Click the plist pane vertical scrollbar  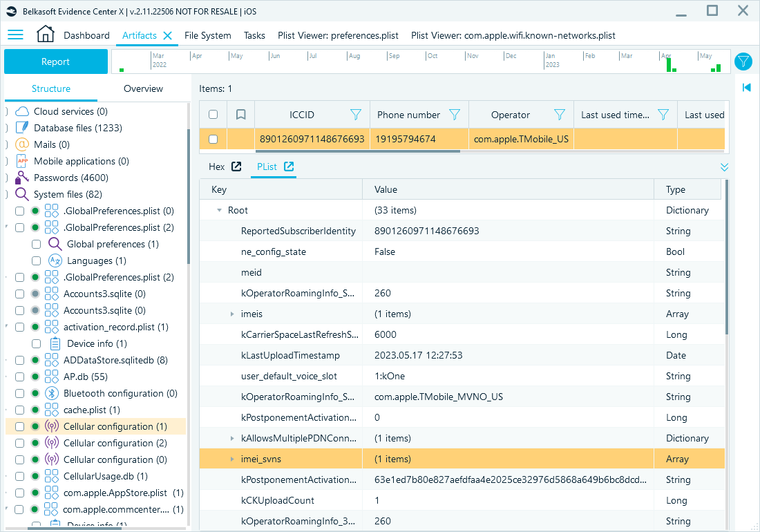pyautogui.click(x=726, y=257)
